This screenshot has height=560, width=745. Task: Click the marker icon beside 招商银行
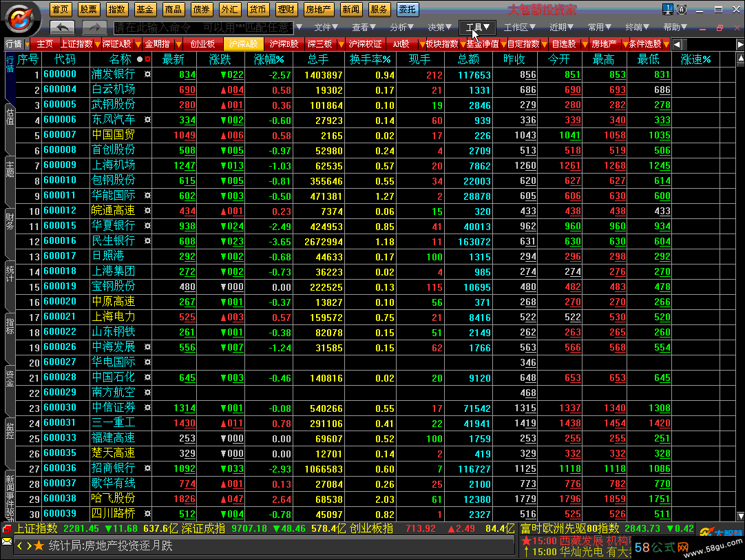148,468
